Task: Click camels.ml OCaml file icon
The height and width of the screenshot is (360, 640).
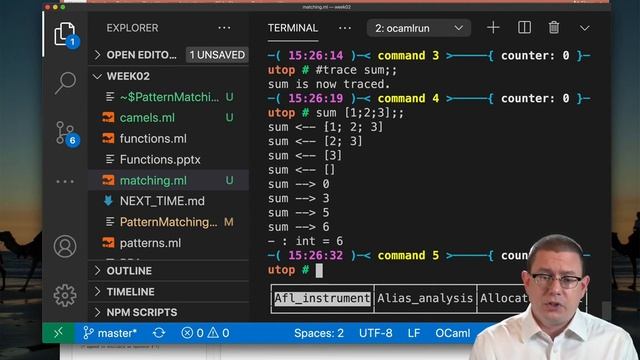Action: tap(108, 118)
